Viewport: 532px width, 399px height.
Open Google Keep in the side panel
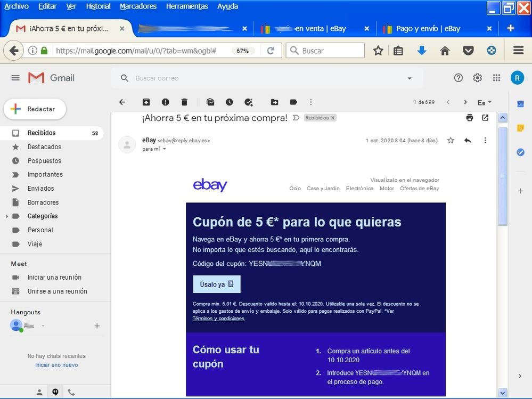tap(520, 128)
